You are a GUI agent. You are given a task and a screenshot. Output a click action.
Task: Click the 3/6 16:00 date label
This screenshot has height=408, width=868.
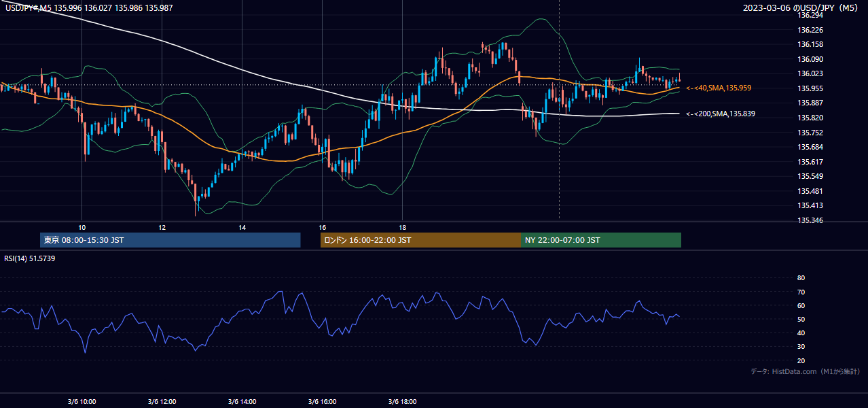tap(322, 401)
